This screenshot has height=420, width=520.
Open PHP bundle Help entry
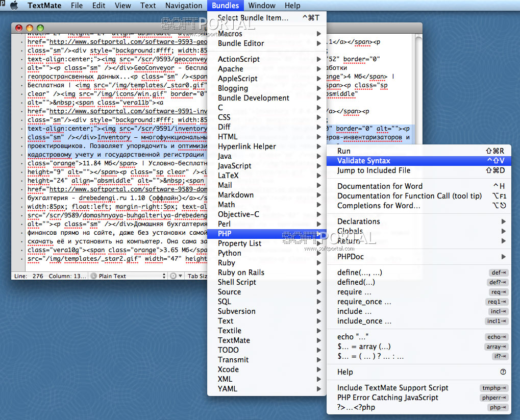pyautogui.click(x=419, y=372)
